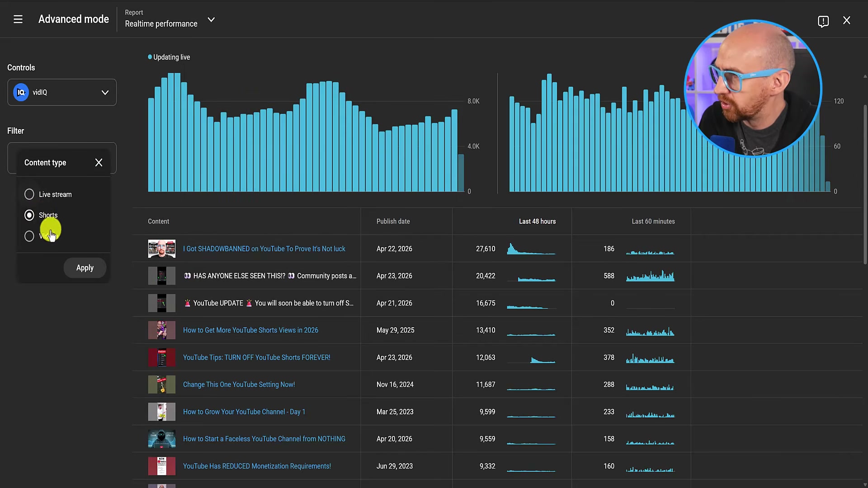Screen dimensions: 868x488
Task: Close Advanced mode with the X icon
Action: [847, 20]
